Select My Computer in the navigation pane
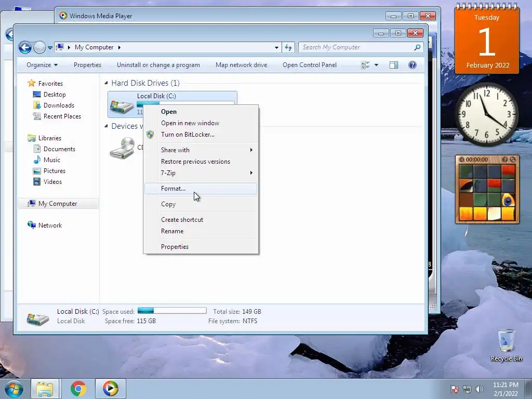Screen dimensions: 532x399 [58, 204]
